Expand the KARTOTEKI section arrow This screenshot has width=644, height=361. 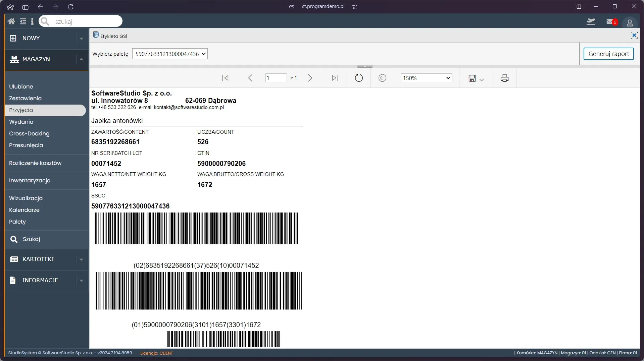pyautogui.click(x=81, y=259)
